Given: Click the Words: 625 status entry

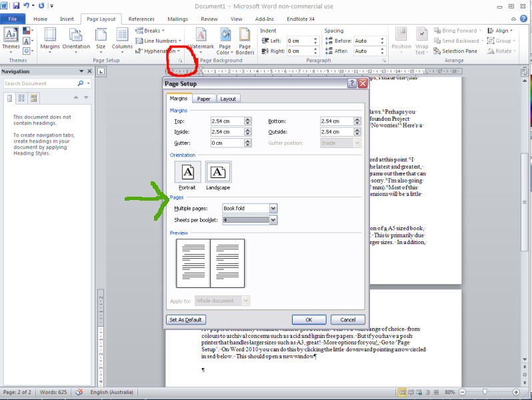Looking at the screenshot, I should [53, 392].
